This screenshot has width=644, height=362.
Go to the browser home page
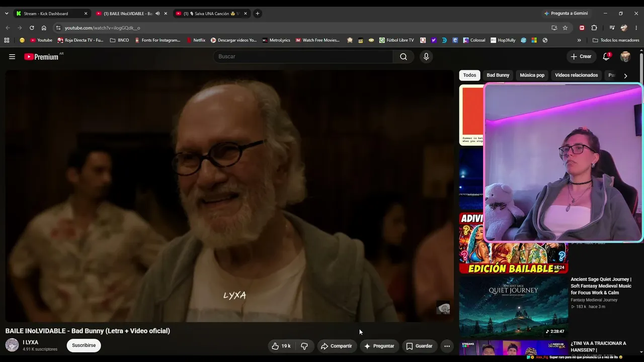44,28
